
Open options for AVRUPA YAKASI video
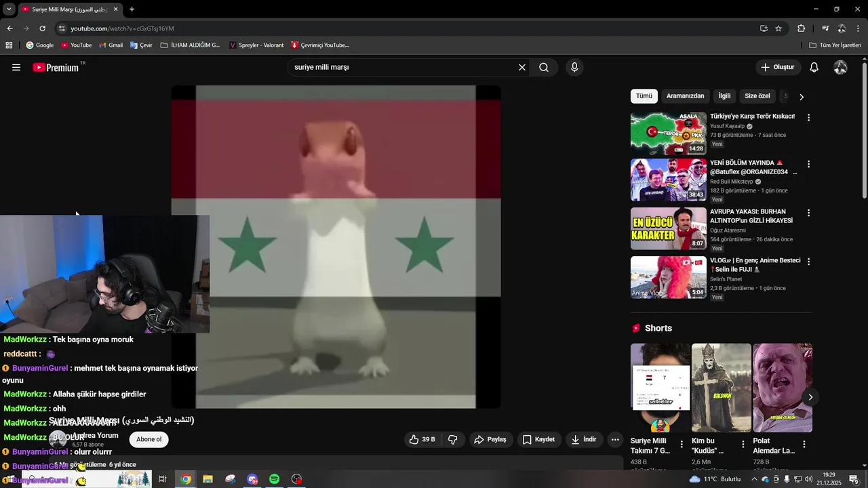[808, 213]
